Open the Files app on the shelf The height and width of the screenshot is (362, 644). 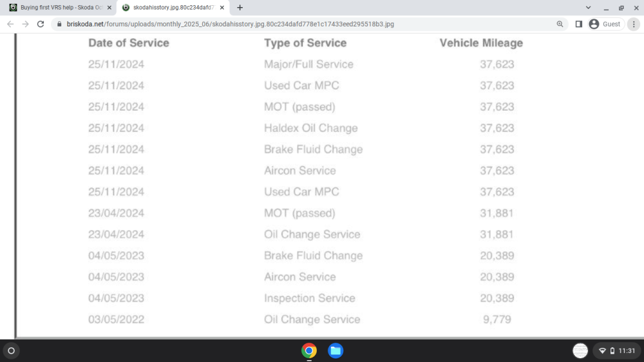coord(335,350)
